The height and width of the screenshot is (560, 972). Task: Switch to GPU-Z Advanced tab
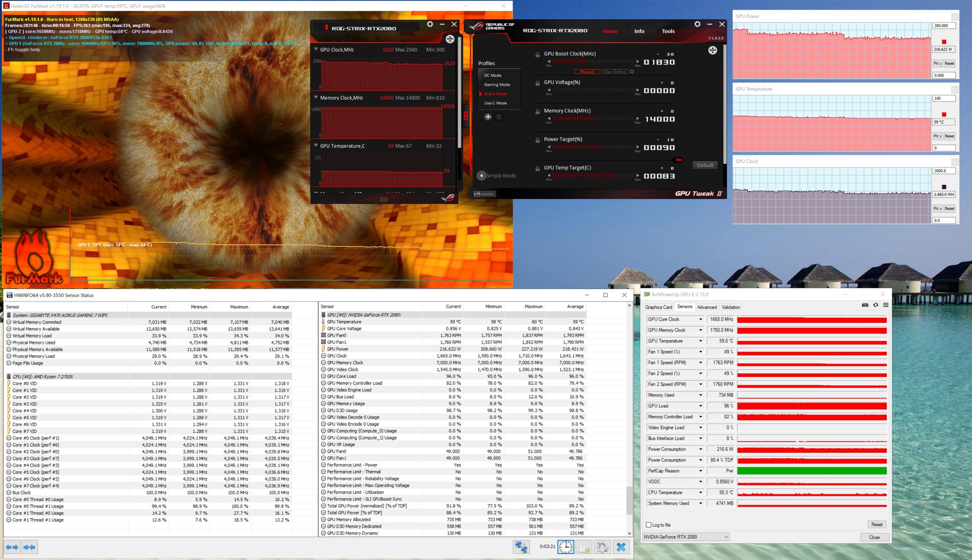pos(706,307)
